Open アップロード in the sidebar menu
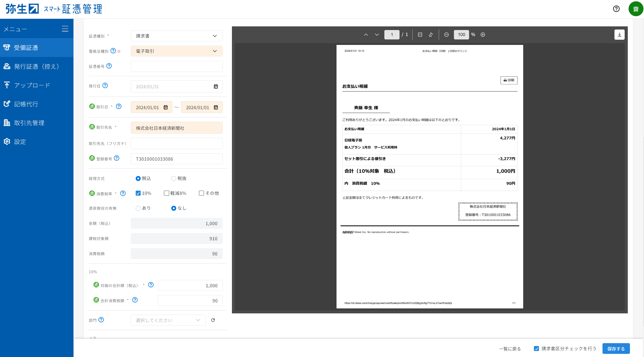 (x=37, y=85)
